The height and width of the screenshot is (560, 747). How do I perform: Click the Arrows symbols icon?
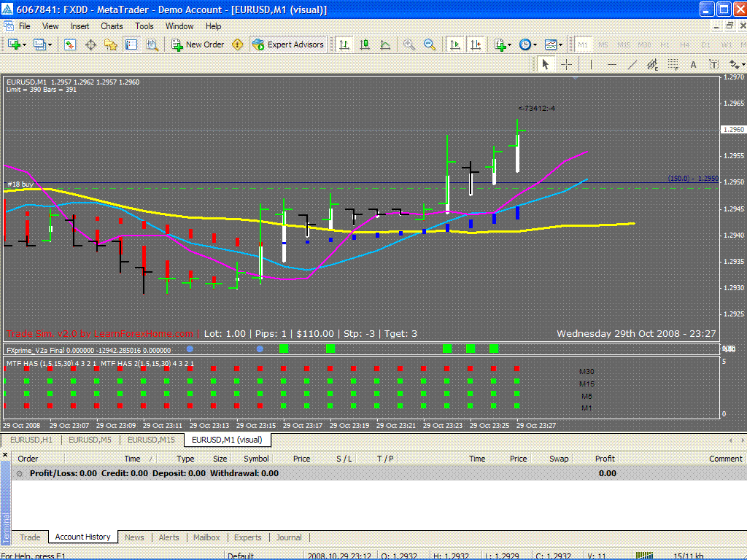tap(734, 64)
